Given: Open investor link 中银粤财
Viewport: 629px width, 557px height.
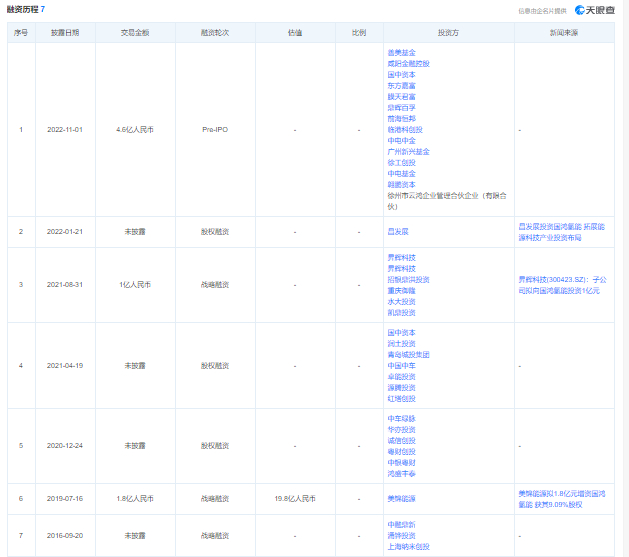Looking at the screenshot, I should [x=401, y=462].
